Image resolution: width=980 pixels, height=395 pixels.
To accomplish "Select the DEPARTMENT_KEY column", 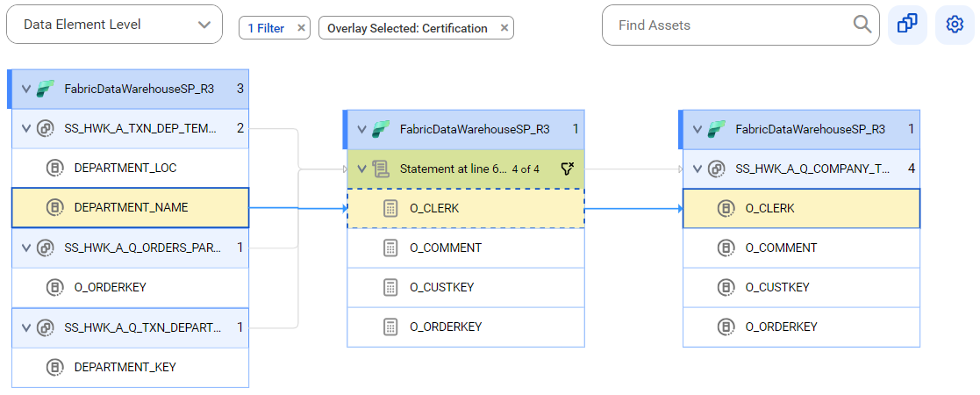I will pyautogui.click(x=130, y=367).
